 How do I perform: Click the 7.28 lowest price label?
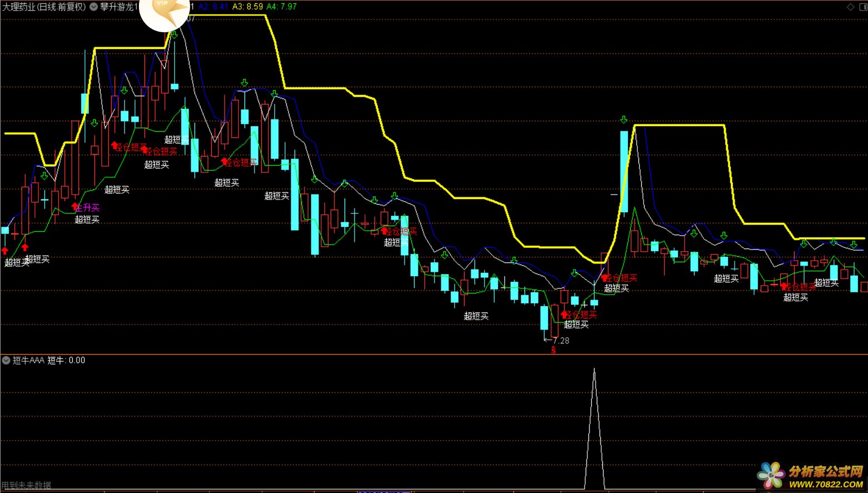(x=561, y=341)
